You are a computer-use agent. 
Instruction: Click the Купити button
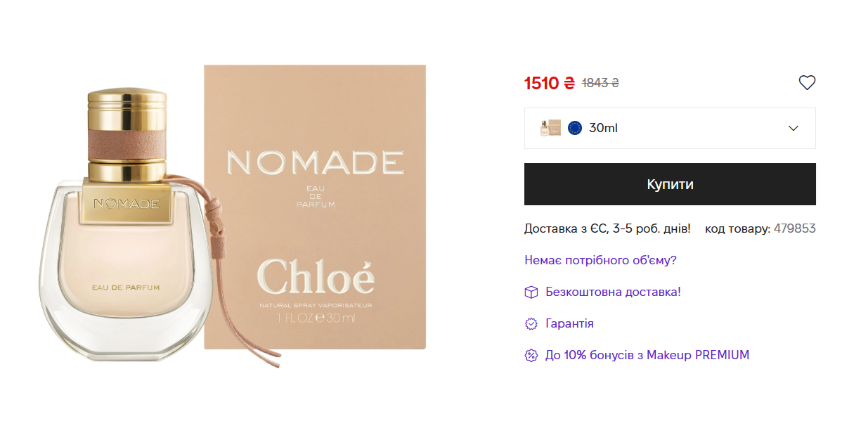(670, 184)
